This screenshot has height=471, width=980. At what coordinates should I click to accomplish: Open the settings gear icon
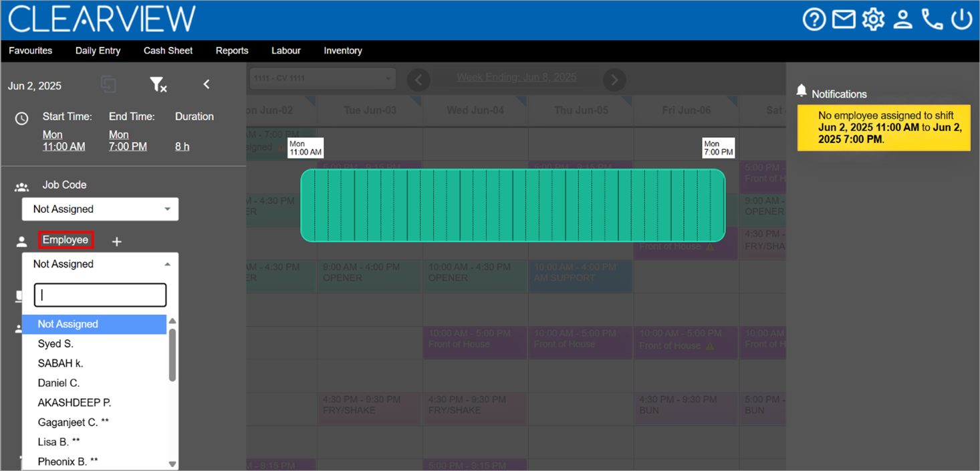tap(873, 19)
